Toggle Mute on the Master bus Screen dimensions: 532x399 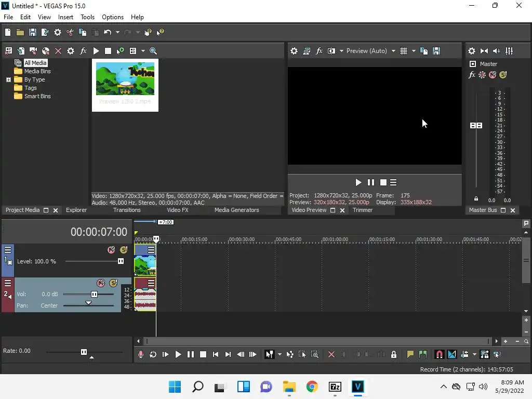(x=493, y=75)
